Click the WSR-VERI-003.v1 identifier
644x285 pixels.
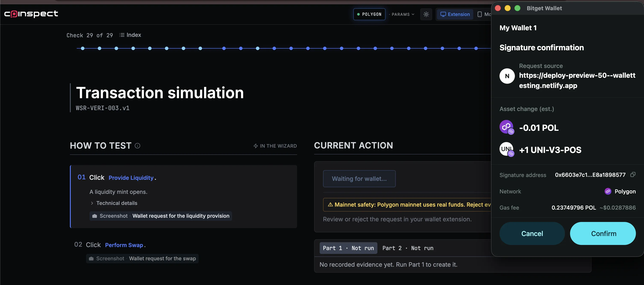(103, 108)
